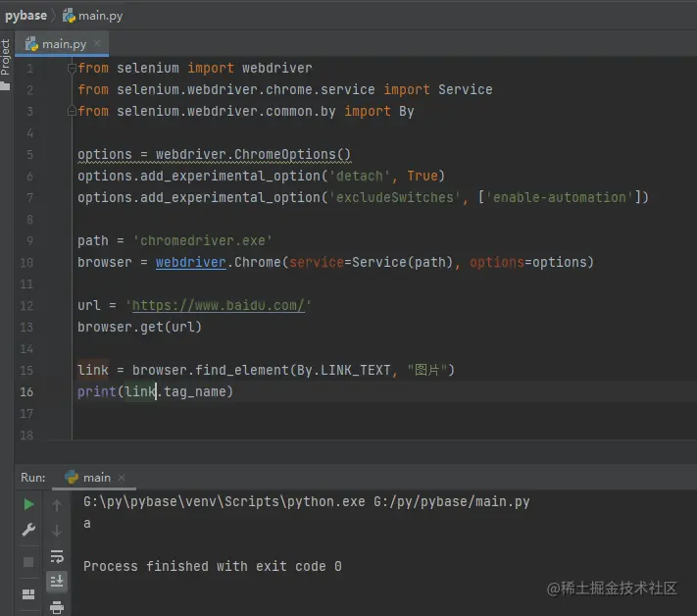
Task: Click 'chromedriver.exe' string on line 9
Action: point(203,240)
